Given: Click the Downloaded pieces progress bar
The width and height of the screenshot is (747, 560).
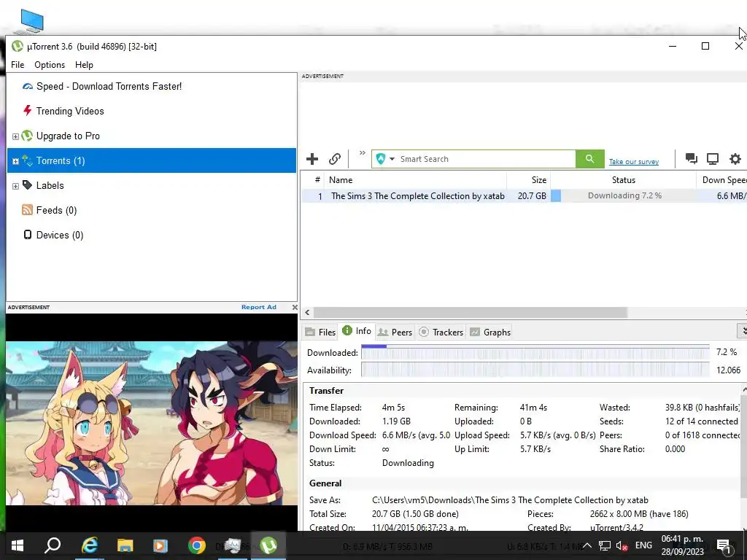Looking at the screenshot, I should point(535,352).
